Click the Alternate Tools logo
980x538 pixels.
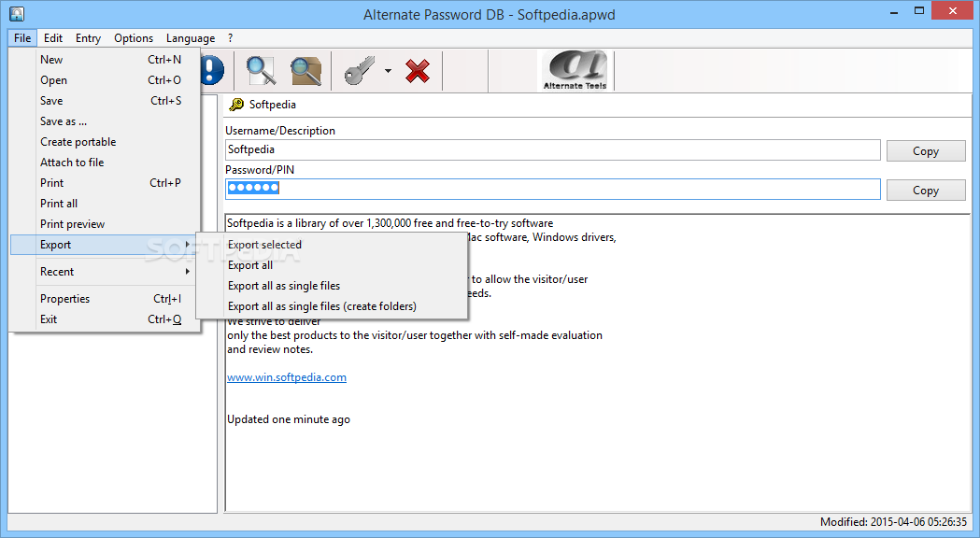(575, 70)
